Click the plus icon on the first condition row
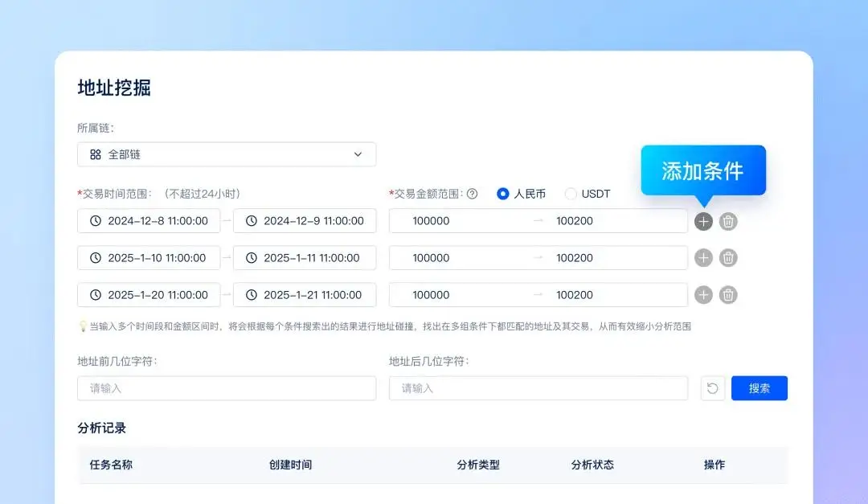The image size is (868, 504). coord(702,221)
